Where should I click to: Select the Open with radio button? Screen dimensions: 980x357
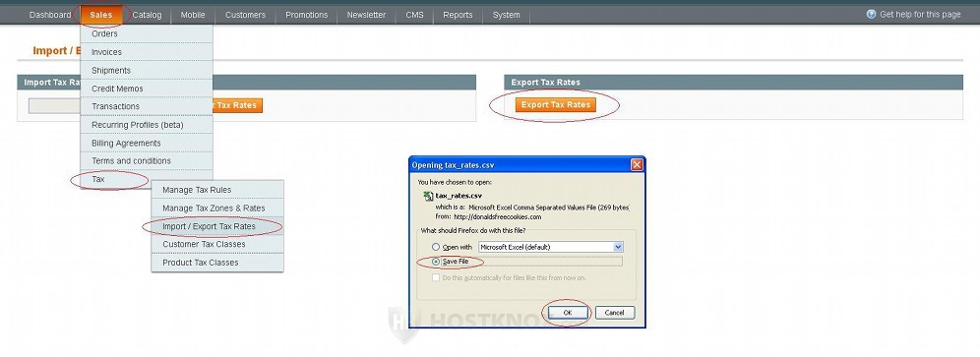[436, 247]
